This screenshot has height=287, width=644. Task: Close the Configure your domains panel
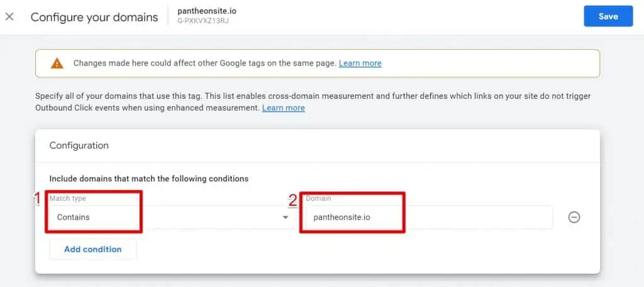pyautogui.click(x=9, y=17)
